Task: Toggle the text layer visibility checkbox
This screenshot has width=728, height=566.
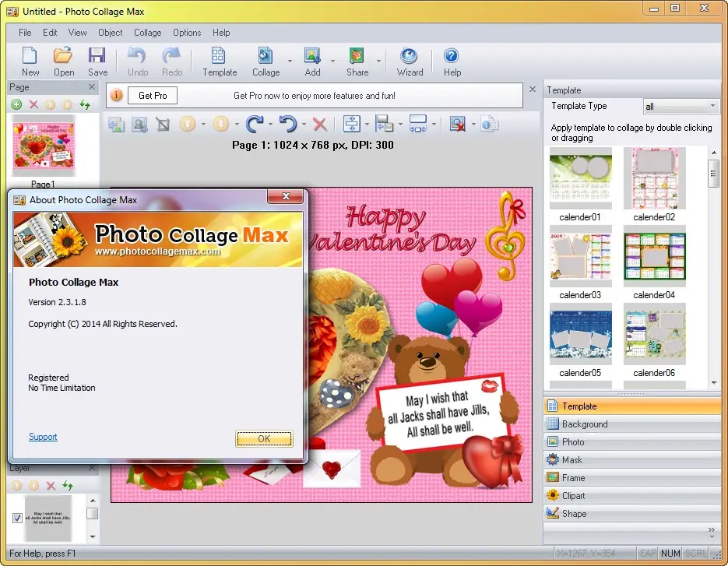Action: tap(17, 518)
